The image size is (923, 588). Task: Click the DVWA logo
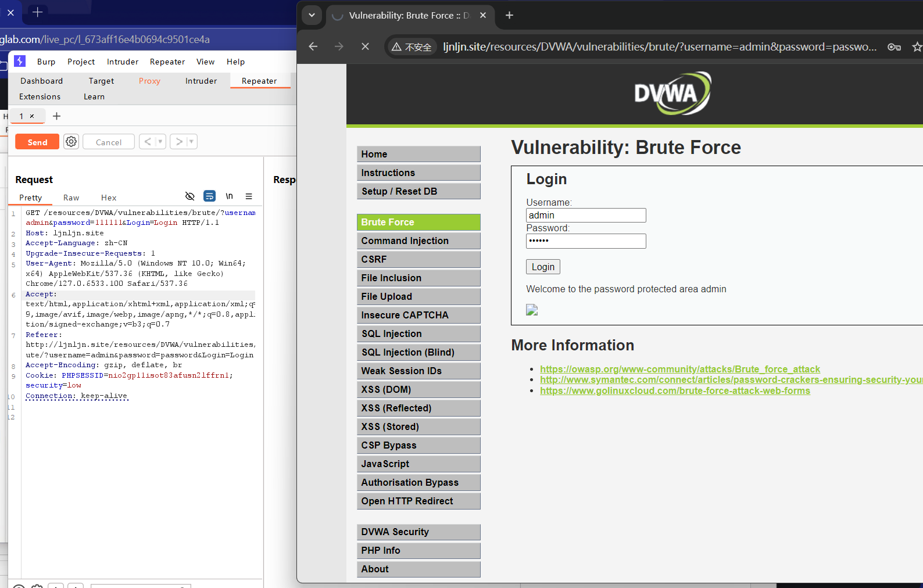(672, 93)
